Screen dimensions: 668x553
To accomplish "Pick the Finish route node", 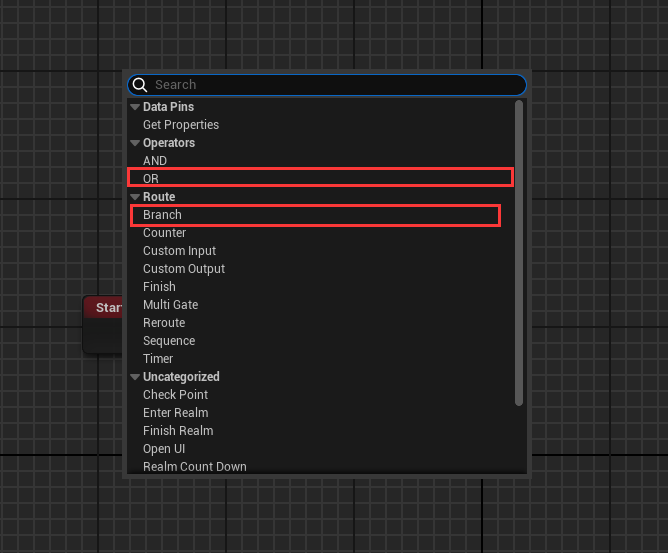I will 159,287.
